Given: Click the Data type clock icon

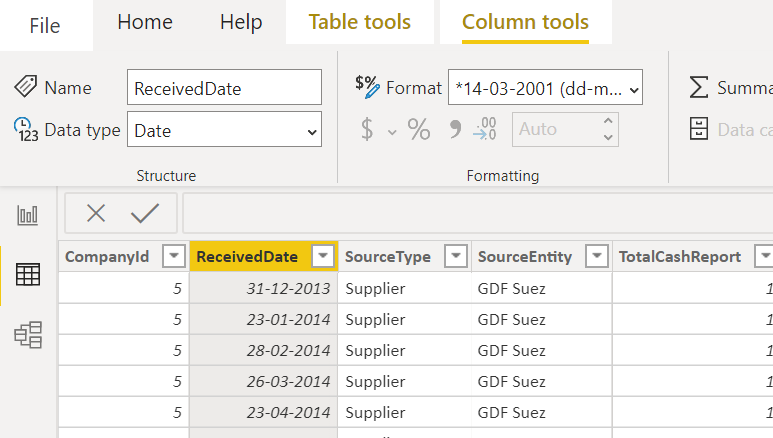Looking at the screenshot, I should [x=26, y=130].
